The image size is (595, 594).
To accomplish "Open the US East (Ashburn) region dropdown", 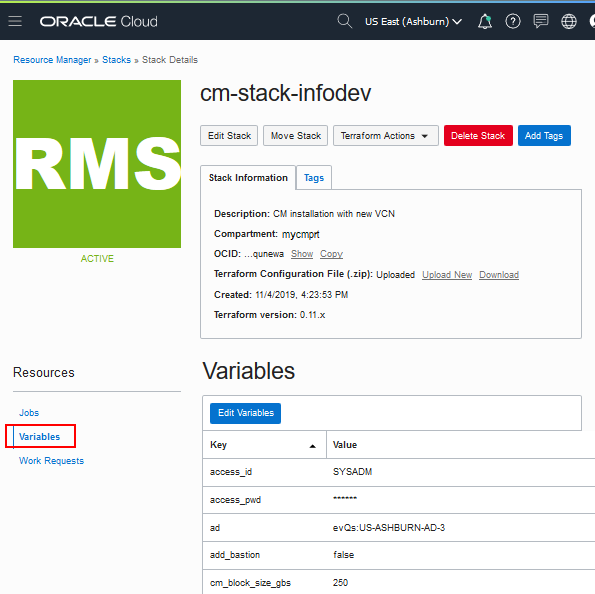I will (x=413, y=22).
